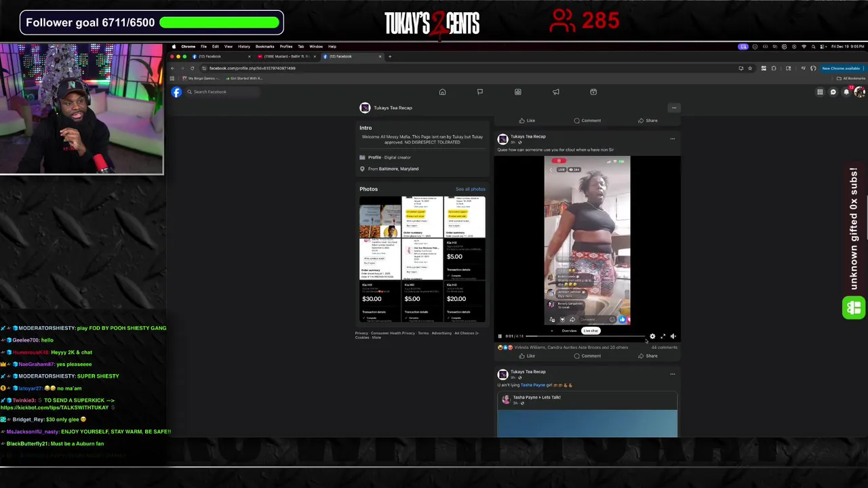The image size is (868, 488).
Task: Open video settings gear icon
Action: [x=652, y=336]
